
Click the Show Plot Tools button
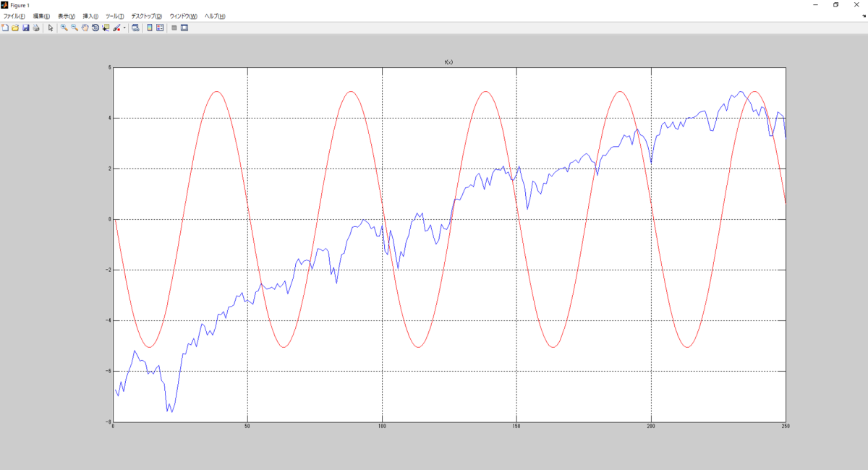pos(184,27)
